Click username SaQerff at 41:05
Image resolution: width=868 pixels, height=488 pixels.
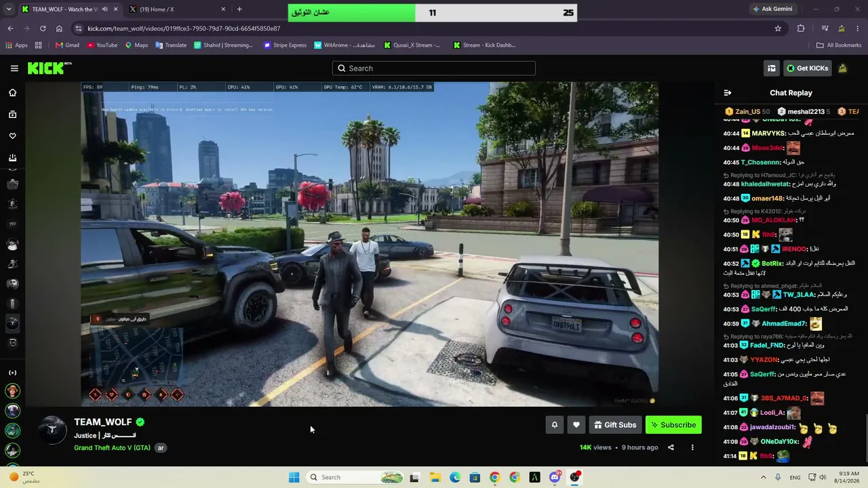pyautogui.click(x=762, y=374)
